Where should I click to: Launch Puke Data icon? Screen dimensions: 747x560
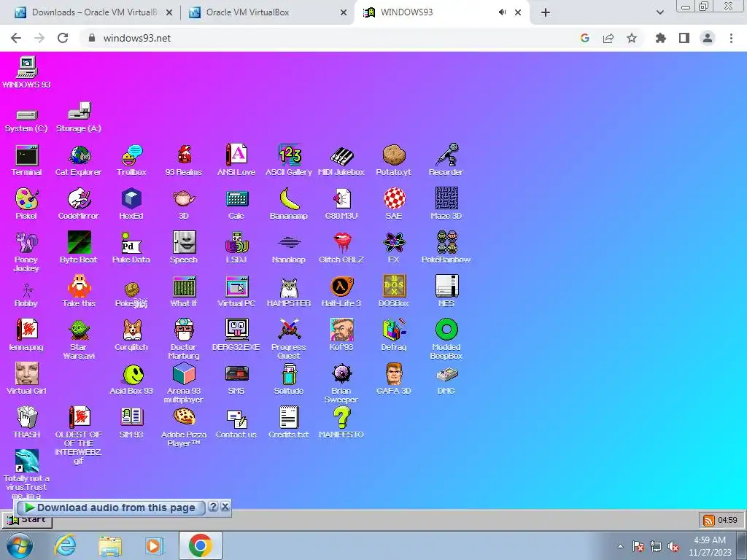pos(131,248)
